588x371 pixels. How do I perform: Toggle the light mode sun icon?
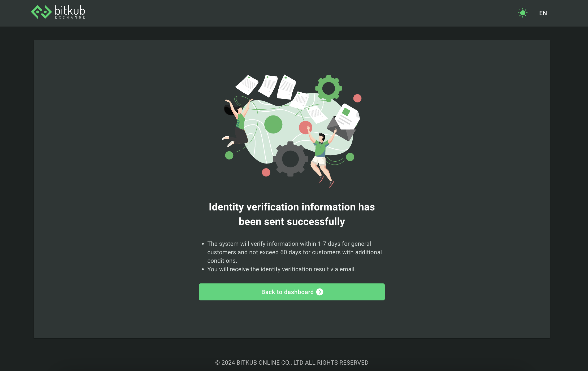[523, 13]
